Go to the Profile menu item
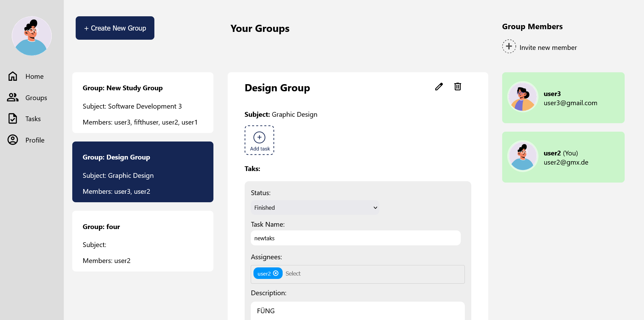This screenshot has height=320, width=644. click(35, 140)
